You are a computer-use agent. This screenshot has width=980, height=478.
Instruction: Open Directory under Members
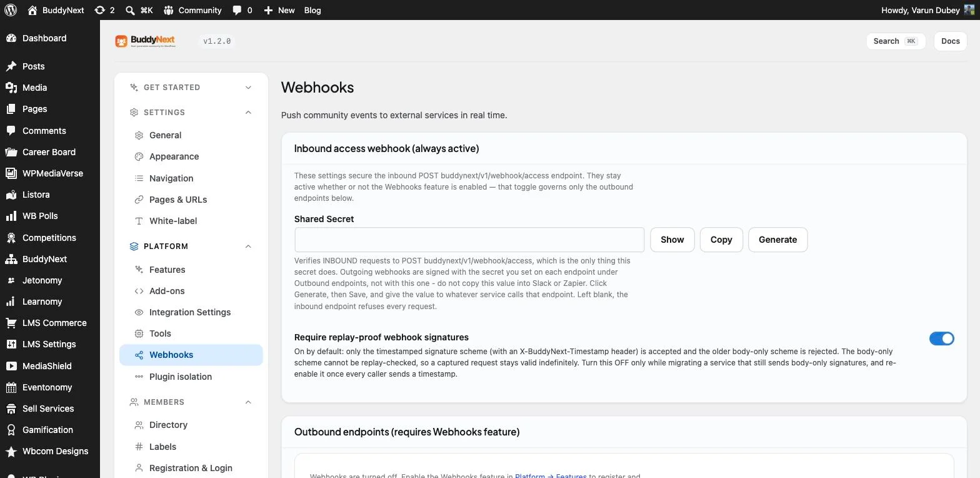(191, 425)
